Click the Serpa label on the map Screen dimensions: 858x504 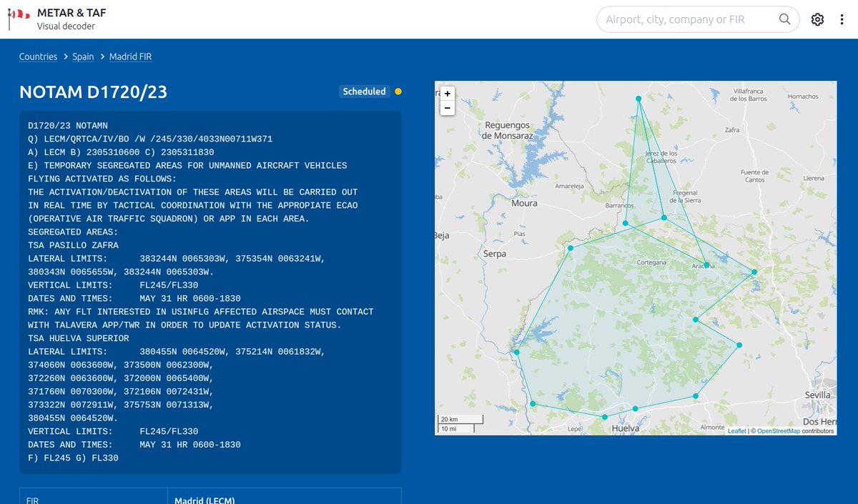click(x=494, y=254)
